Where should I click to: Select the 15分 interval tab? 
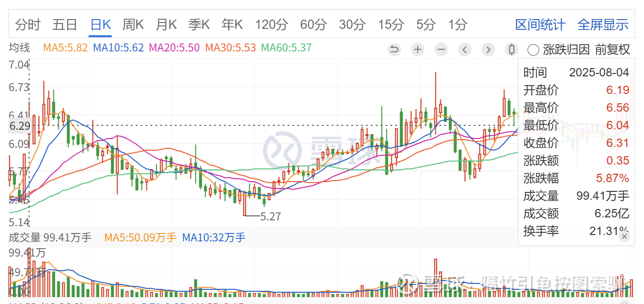[x=391, y=24]
